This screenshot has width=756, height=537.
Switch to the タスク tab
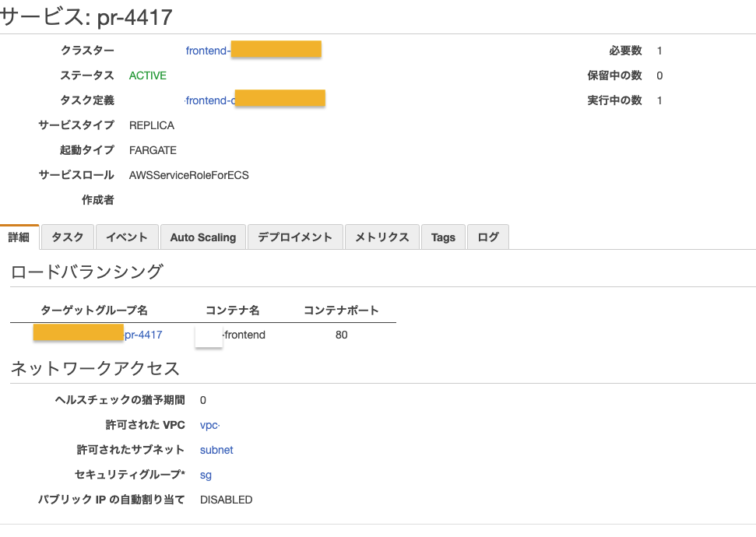(x=67, y=237)
